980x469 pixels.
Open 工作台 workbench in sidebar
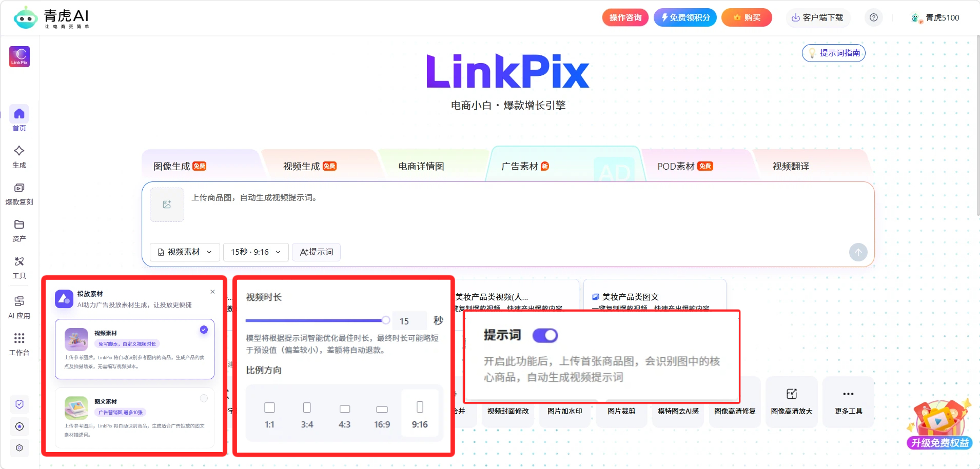pos(19,344)
